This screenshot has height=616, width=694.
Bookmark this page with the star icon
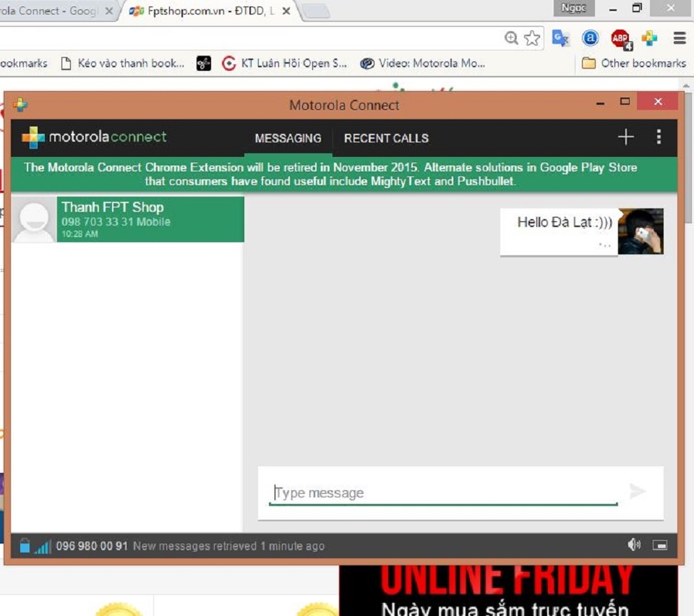pos(532,38)
